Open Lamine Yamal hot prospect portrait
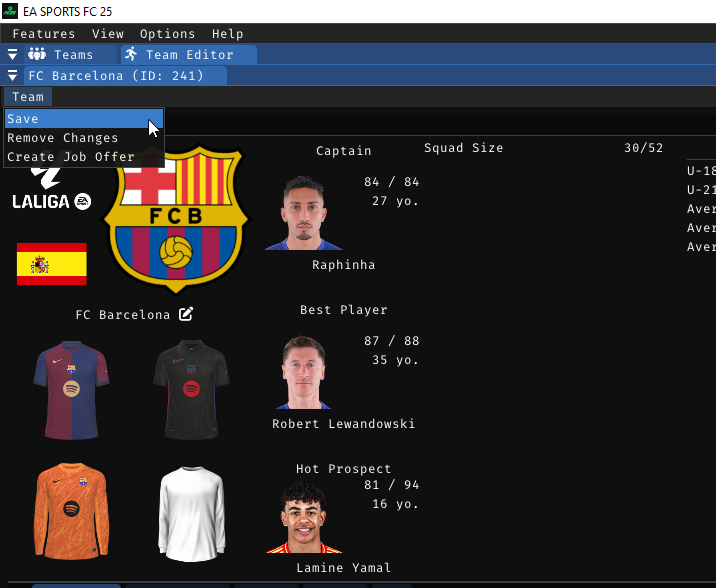The image size is (716, 588). pos(304,518)
